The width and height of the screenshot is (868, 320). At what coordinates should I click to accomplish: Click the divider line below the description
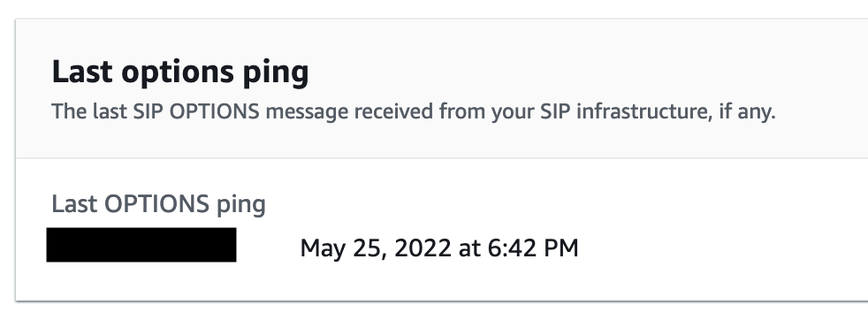[x=442, y=158]
